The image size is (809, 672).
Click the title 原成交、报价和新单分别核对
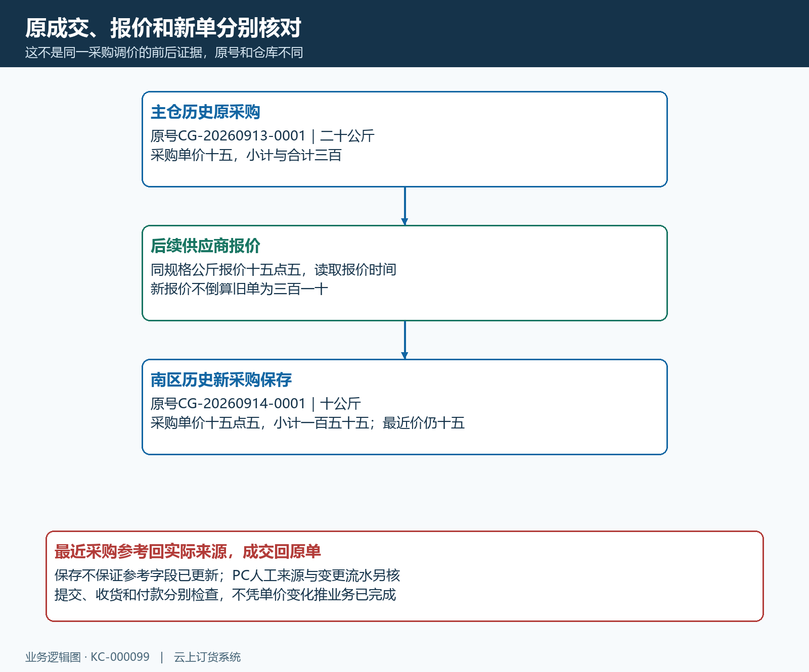click(163, 28)
